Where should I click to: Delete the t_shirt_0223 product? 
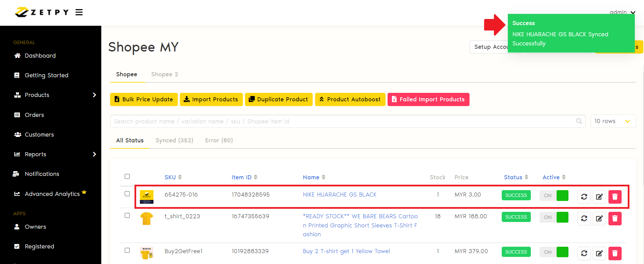(615, 218)
